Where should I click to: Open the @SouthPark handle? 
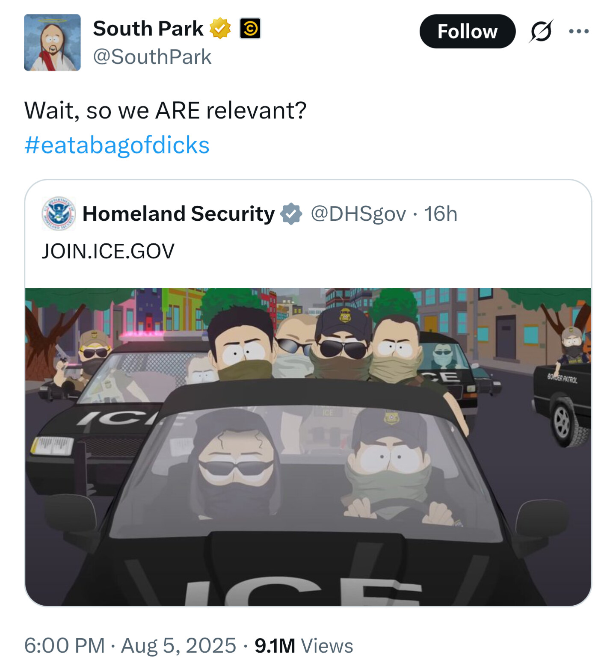coord(152,57)
